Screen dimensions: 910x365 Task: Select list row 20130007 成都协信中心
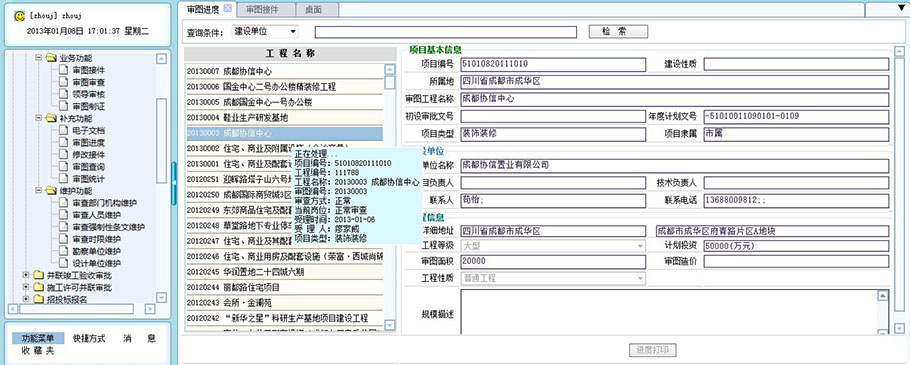284,72
